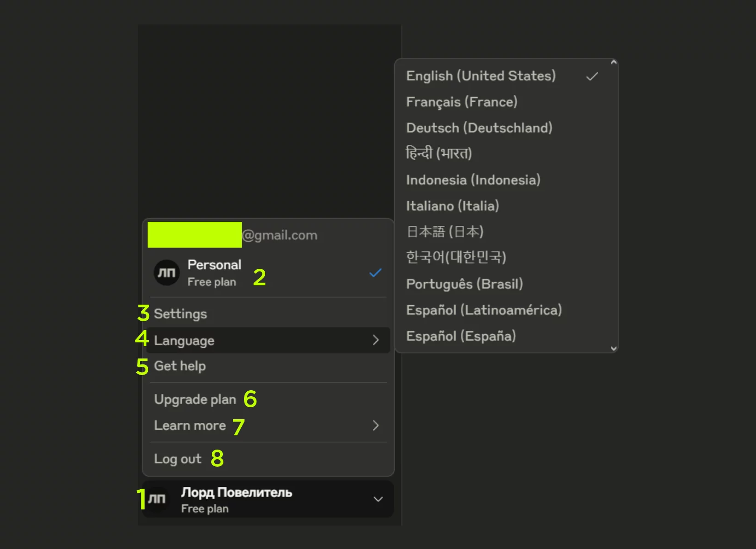
Task: Log out of the account
Action: [178, 459]
